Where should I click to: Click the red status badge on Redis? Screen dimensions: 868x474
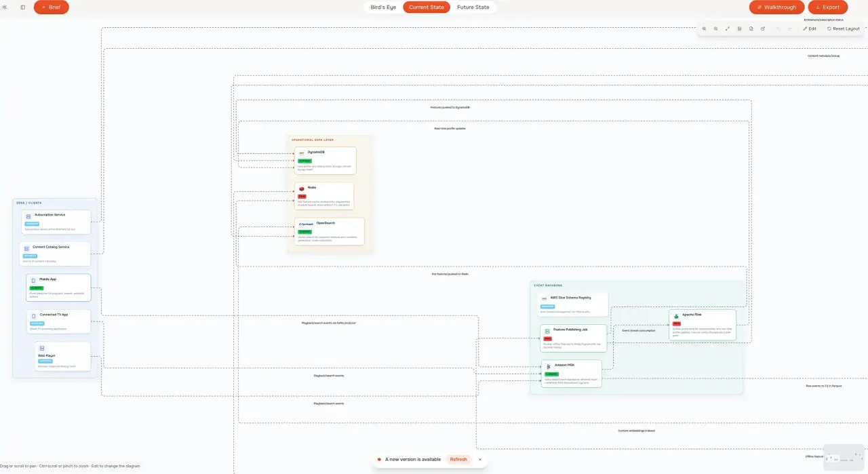[302, 196]
